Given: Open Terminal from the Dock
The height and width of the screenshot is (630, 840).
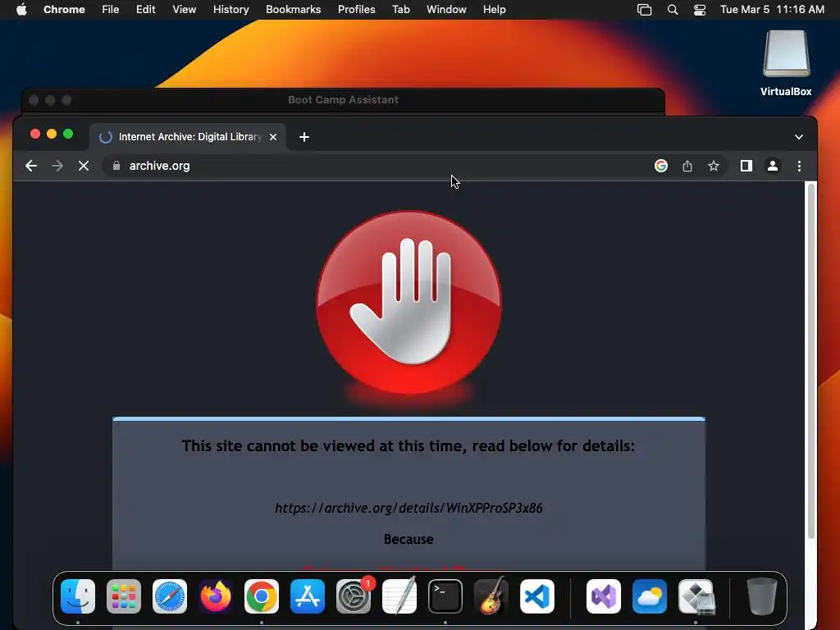Looking at the screenshot, I should (x=445, y=596).
